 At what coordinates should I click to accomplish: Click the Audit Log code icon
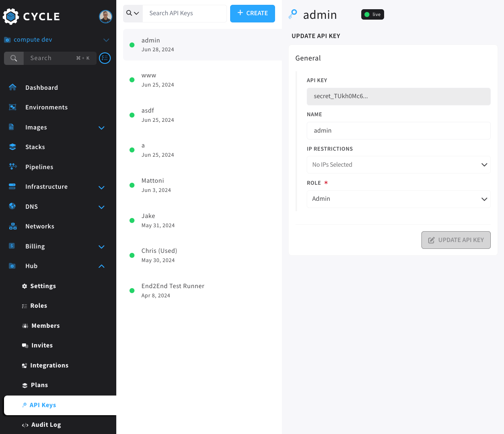click(x=25, y=425)
